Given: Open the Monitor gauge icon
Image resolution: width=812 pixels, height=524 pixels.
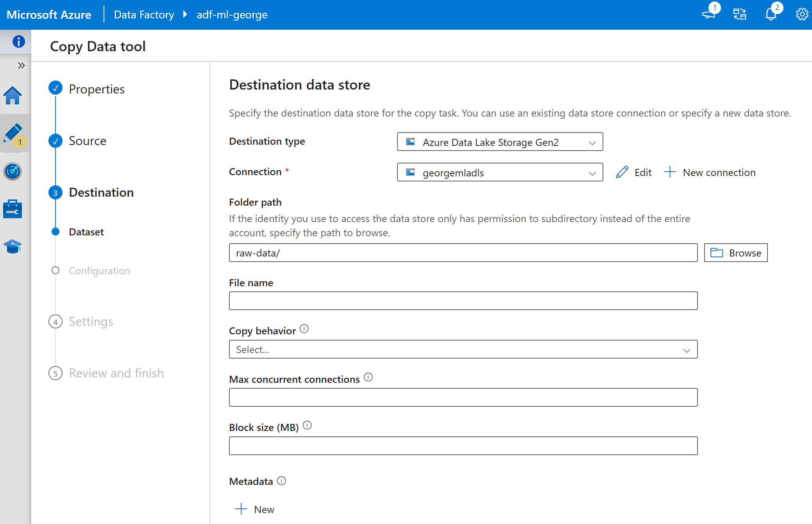Looking at the screenshot, I should [13, 171].
